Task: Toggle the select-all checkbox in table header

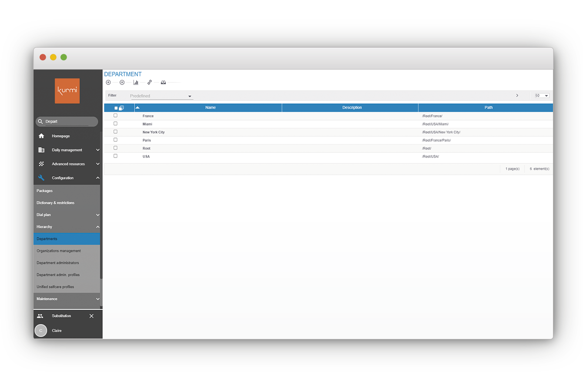Action: click(116, 108)
